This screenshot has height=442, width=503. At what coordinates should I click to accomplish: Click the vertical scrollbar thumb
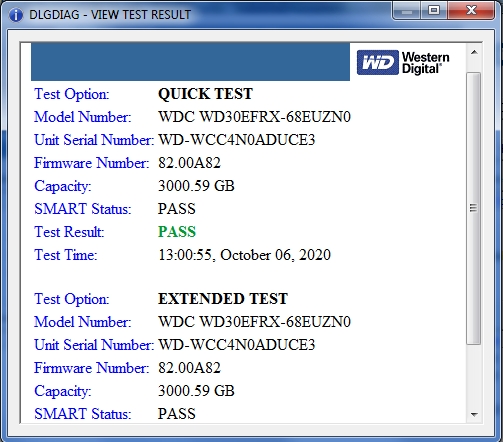click(474, 208)
